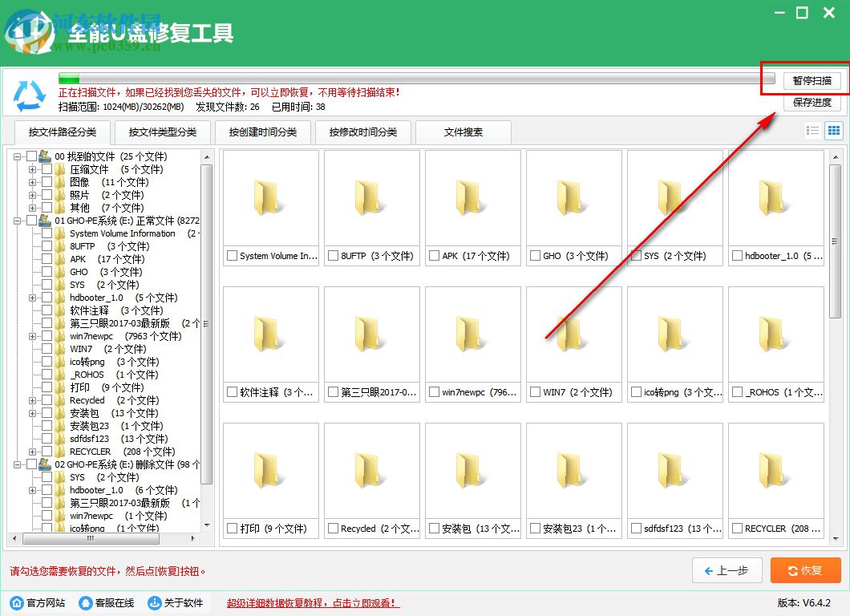Switch to list view layout
This screenshot has height=616, width=850.
[x=812, y=130]
